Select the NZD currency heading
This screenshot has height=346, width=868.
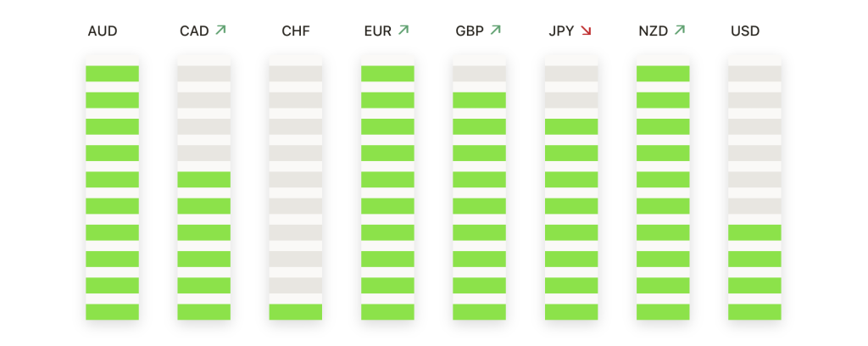point(654,31)
